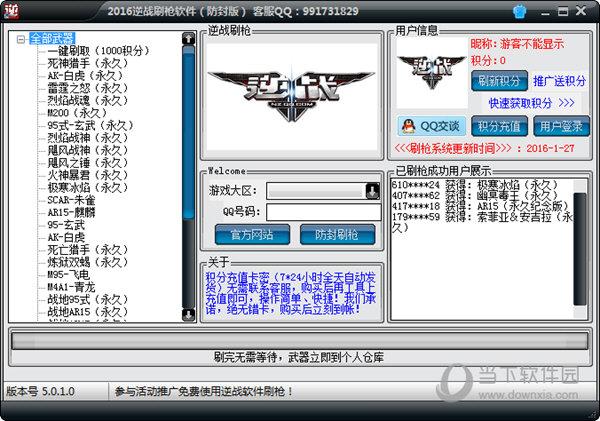Close the 逆战刷枪软件 window

(x=581, y=11)
